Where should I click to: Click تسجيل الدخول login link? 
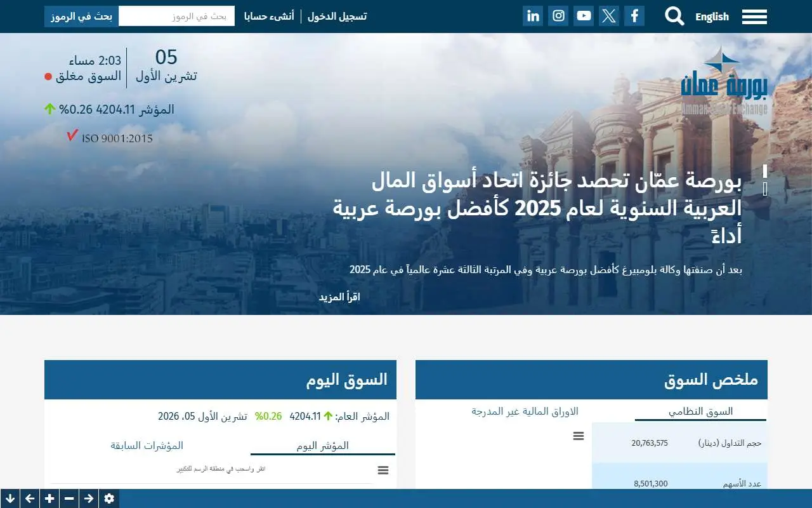click(337, 17)
